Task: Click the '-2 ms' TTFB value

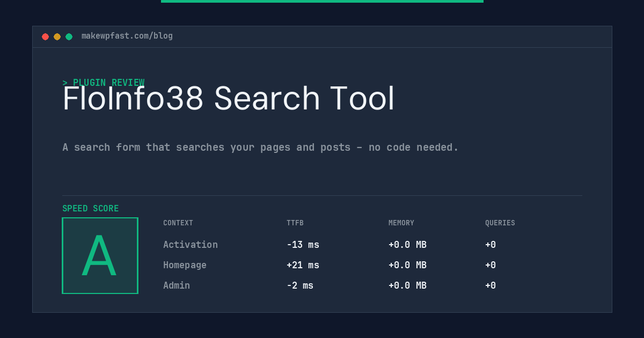Action: click(x=300, y=285)
